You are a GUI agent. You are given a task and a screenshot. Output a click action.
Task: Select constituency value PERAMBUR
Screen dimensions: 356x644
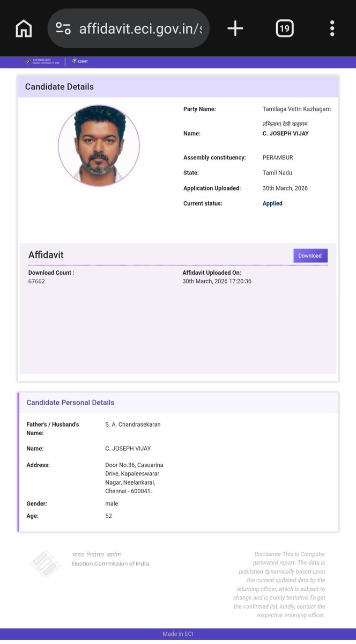pyautogui.click(x=278, y=158)
